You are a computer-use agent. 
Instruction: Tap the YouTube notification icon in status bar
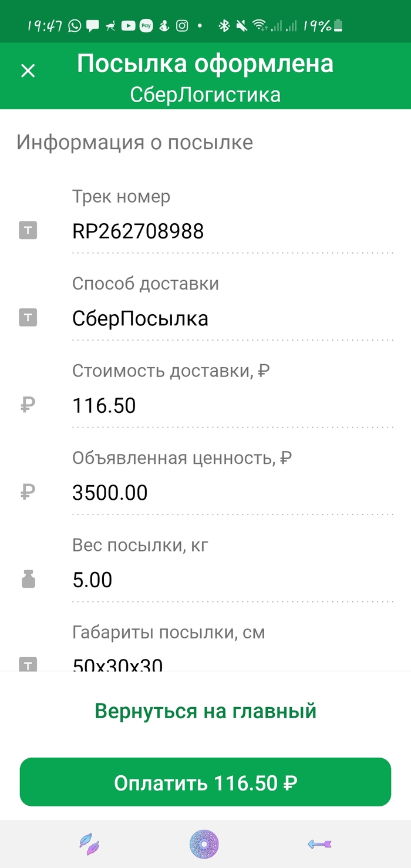[x=128, y=26]
